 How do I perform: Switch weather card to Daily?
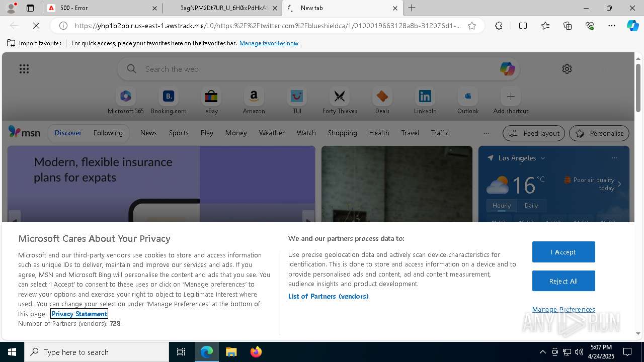531,206
